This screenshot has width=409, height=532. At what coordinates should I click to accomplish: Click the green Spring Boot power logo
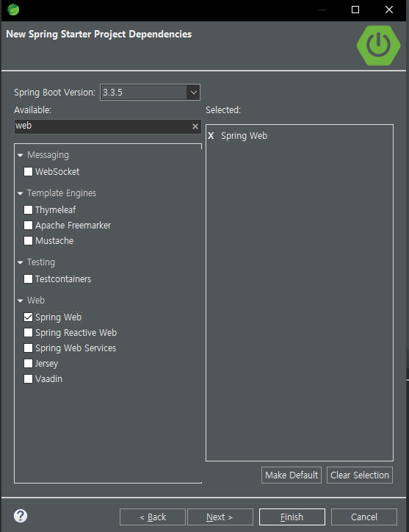tap(378, 45)
